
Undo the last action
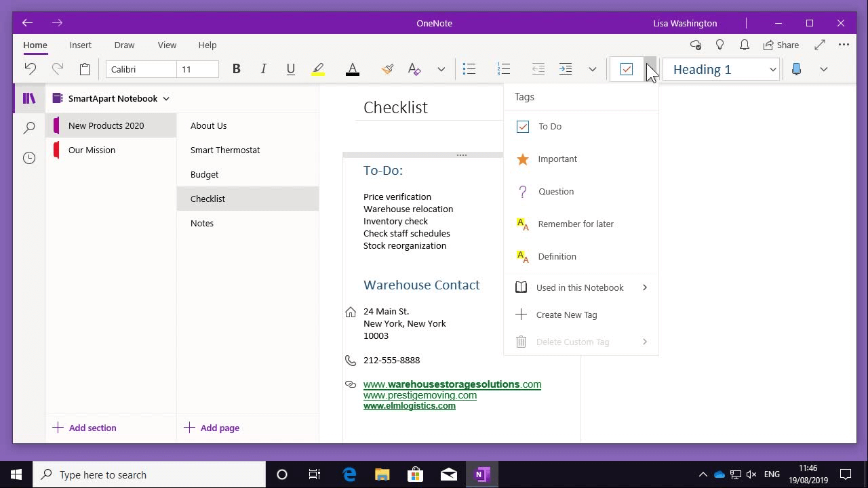pos(30,68)
